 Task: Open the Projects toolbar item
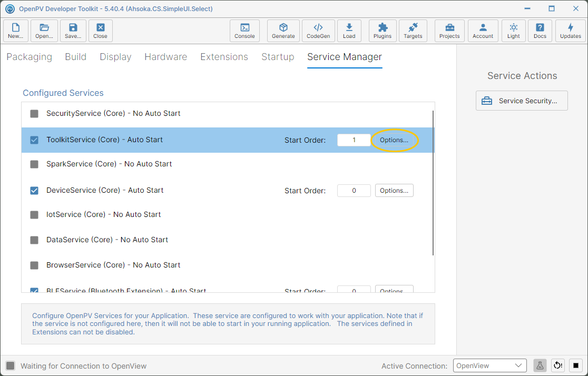449,31
